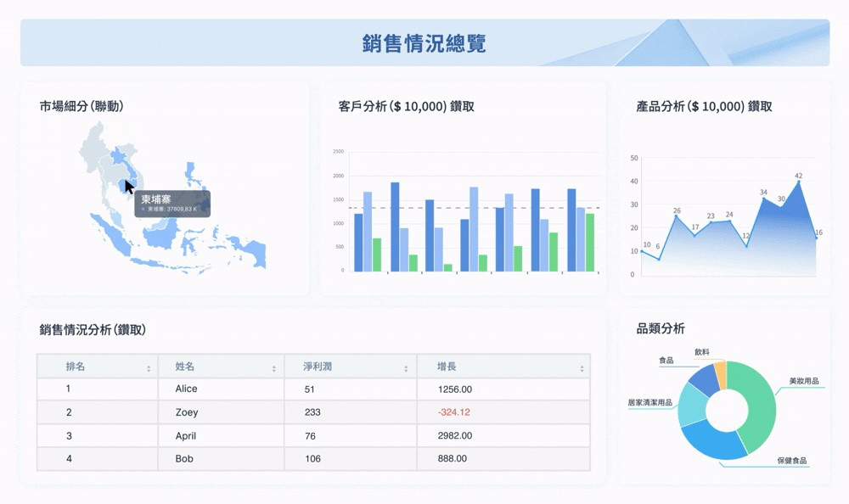Click the line chart point labeled 6
This screenshot has height=504, width=849.
[659, 260]
